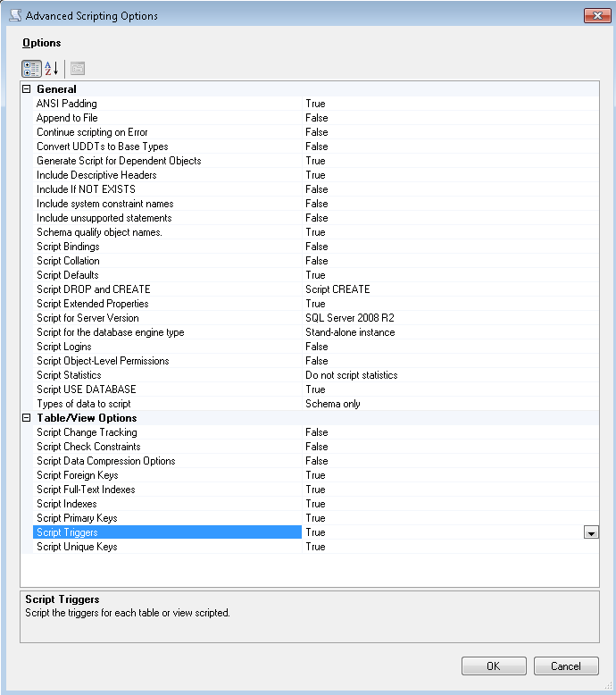Collapse the Table/View Options section
616x695 pixels.
click(x=27, y=418)
